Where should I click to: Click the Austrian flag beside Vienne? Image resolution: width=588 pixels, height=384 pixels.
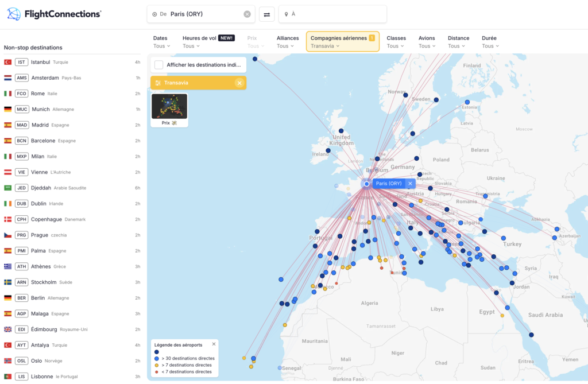pyautogui.click(x=8, y=172)
